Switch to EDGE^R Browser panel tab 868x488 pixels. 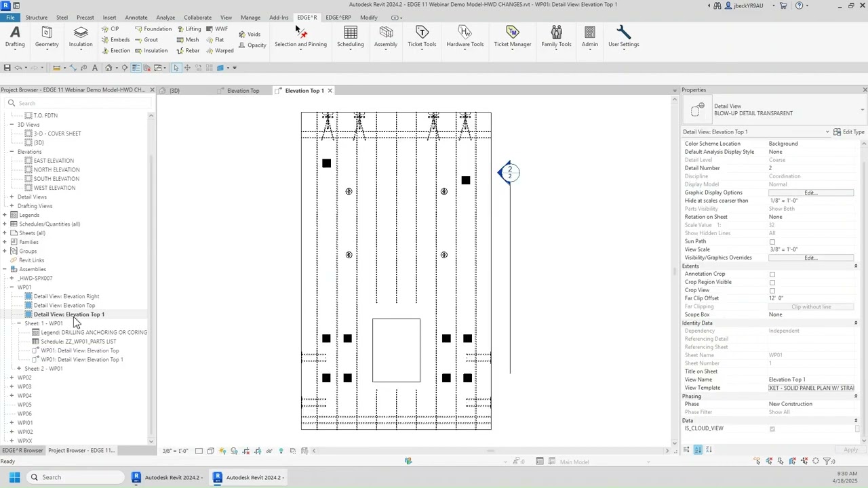(x=22, y=451)
